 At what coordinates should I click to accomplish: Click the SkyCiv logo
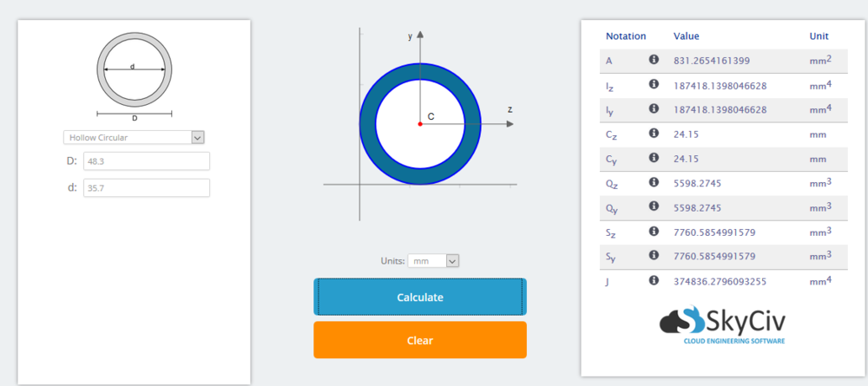click(x=722, y=324)
